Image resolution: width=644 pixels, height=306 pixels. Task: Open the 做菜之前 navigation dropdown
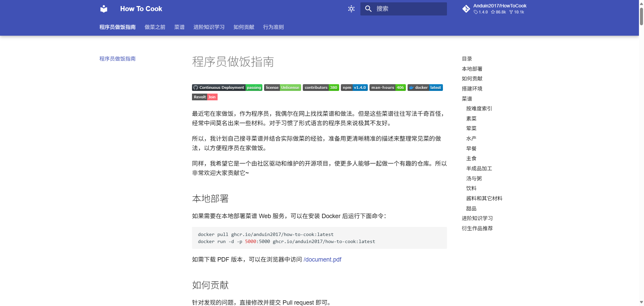[x=155, y=27]
